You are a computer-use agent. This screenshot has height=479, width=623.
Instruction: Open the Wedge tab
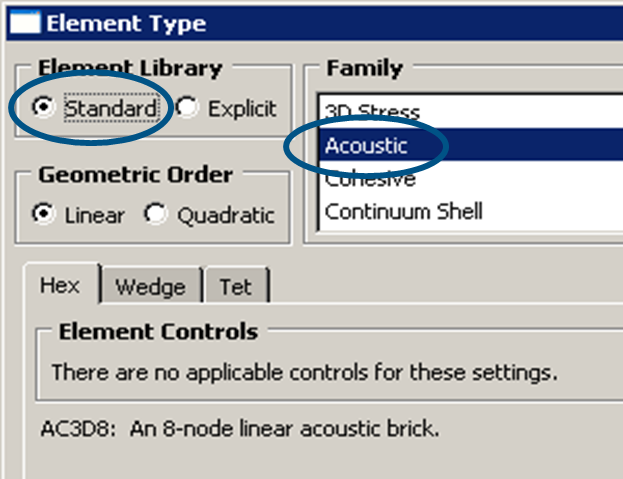(151, 287)
